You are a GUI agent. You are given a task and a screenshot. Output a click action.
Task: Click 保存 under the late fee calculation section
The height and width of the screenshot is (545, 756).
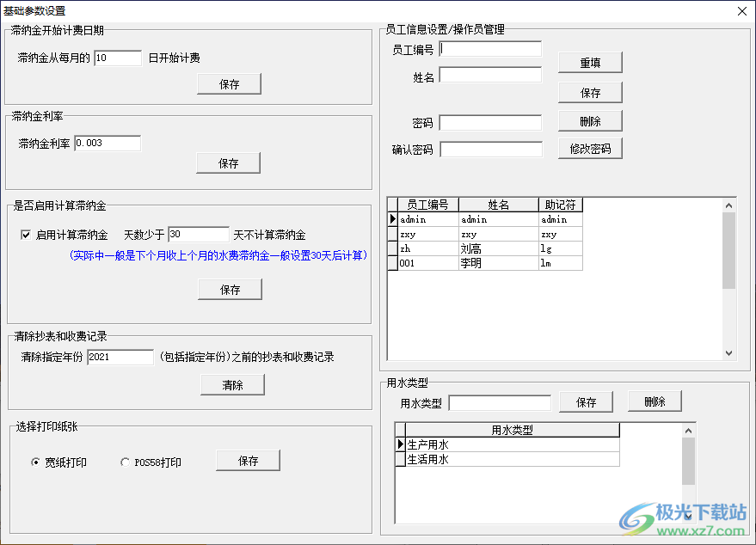point(230,289)
